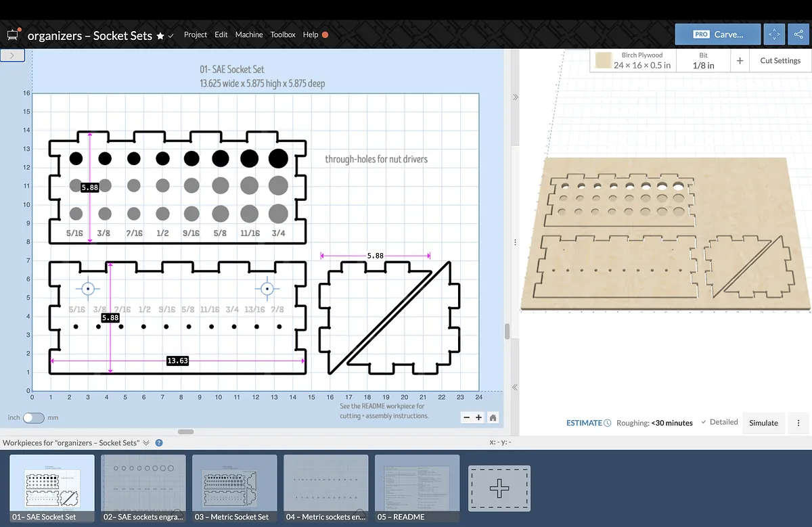The image size is (812, 527).
Task: Click the Carve button
Action: coord(717,35)
